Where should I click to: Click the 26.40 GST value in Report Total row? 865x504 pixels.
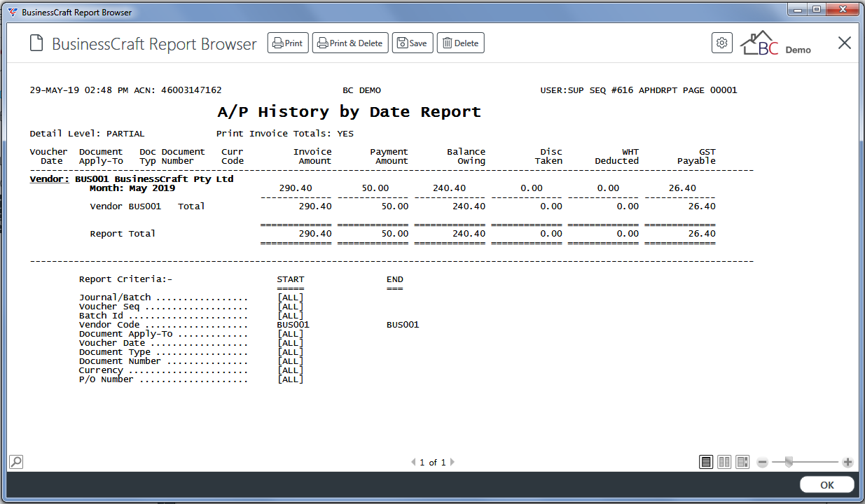point(702,234)
